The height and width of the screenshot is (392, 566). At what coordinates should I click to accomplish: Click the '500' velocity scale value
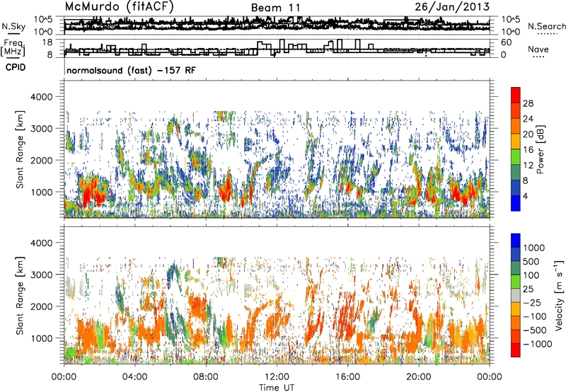point(531,262)
